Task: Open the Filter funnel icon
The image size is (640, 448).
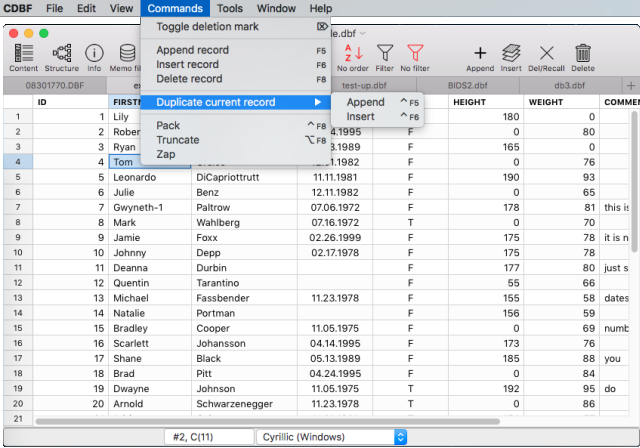Action: tap(384, 53)
